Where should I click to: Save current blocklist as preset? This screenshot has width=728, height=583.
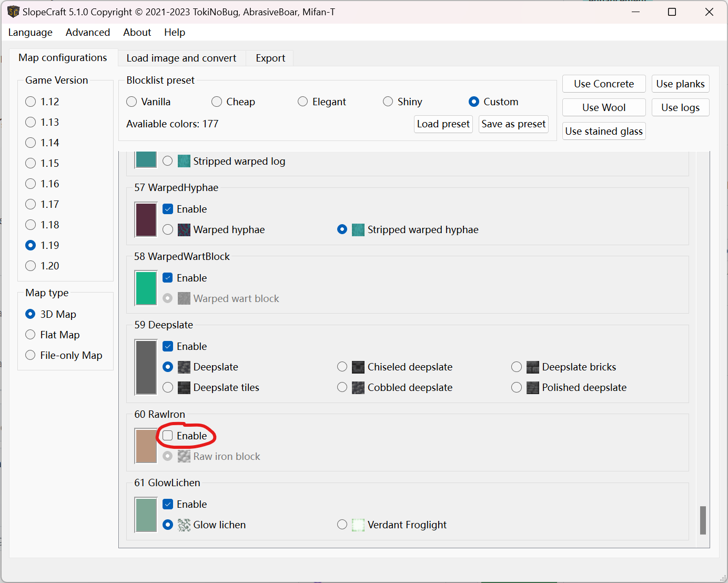(513, 124)
